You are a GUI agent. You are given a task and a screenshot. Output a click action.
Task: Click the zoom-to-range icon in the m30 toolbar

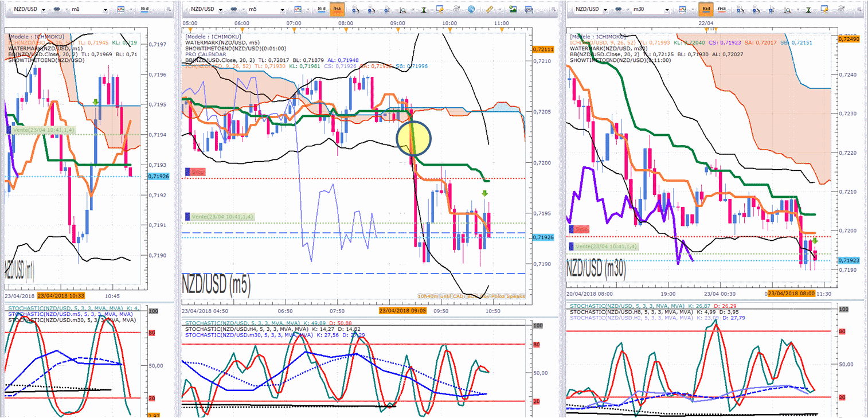(x=788, y=9)
